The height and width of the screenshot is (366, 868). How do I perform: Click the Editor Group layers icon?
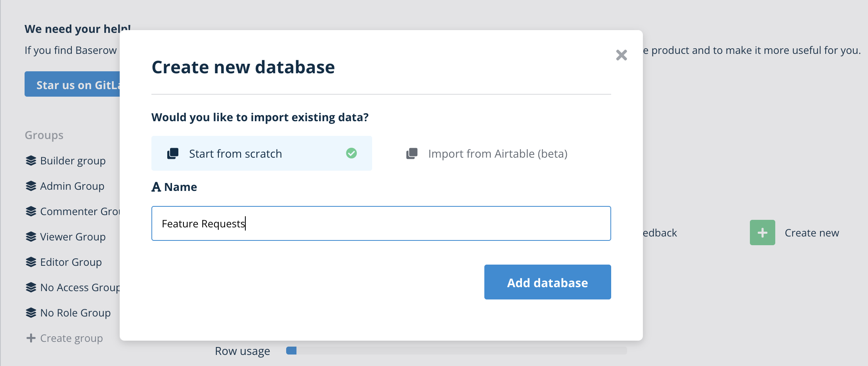point(32,262)
